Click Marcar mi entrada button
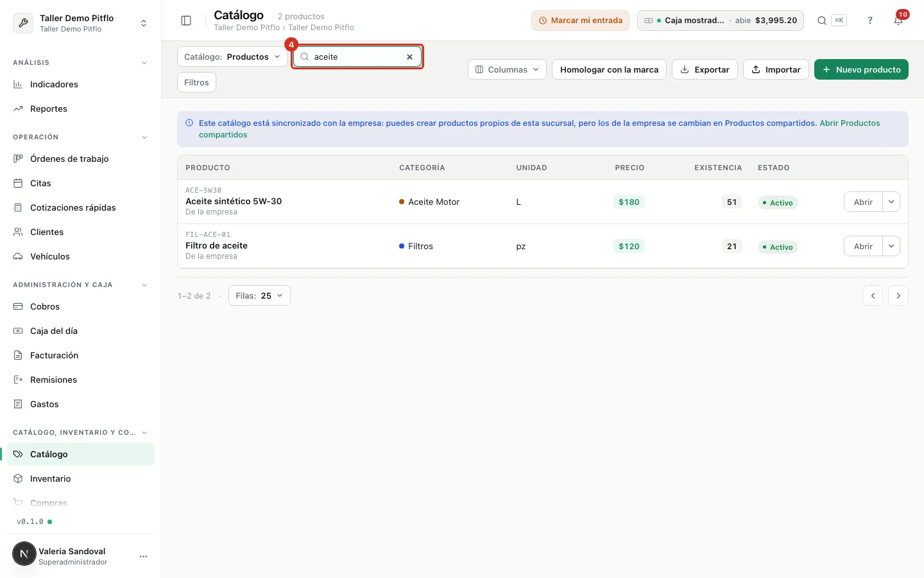Viewport: 924px width, 578px height. (x=580, y=21)
